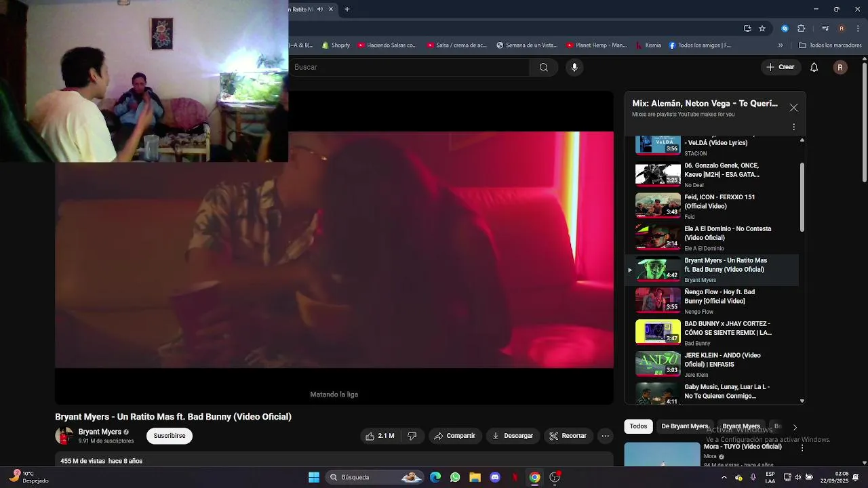Select current Bryant Myers Un Ratito Mas item
The width and height of the screenshot is (868, 488).
coord(712,269)
